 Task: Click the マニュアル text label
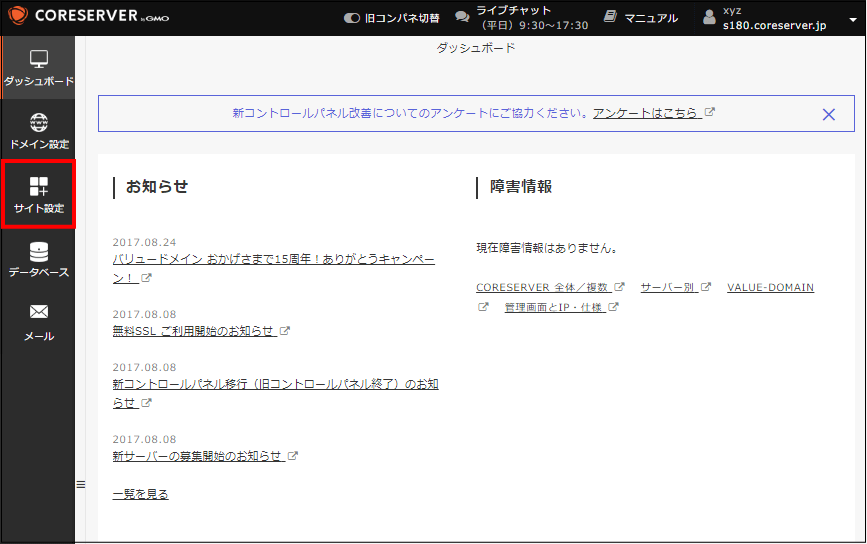coord(651,18)
